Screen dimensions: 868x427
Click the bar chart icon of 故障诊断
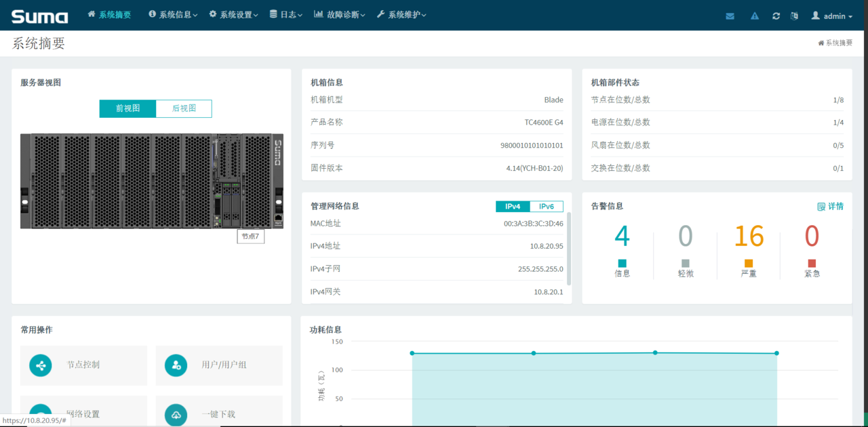click(x=319, y=14)
